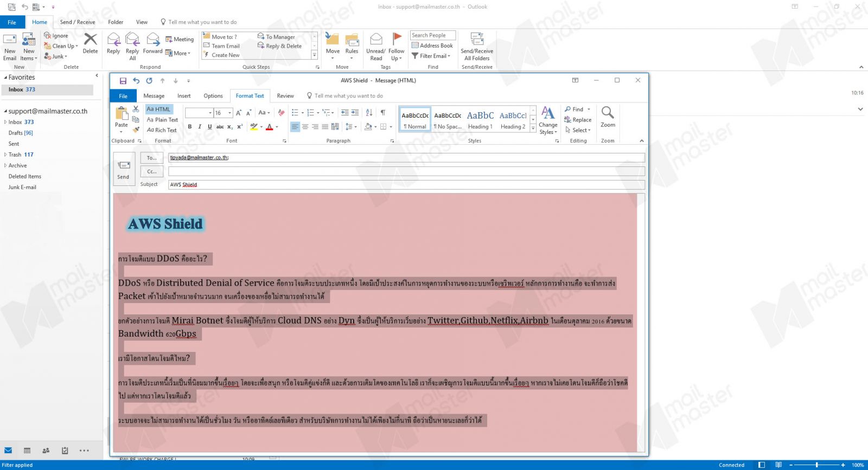This screenshot has width=868, height=470.
Task: Toggle Italic formatting
Action: click(200, 127)
